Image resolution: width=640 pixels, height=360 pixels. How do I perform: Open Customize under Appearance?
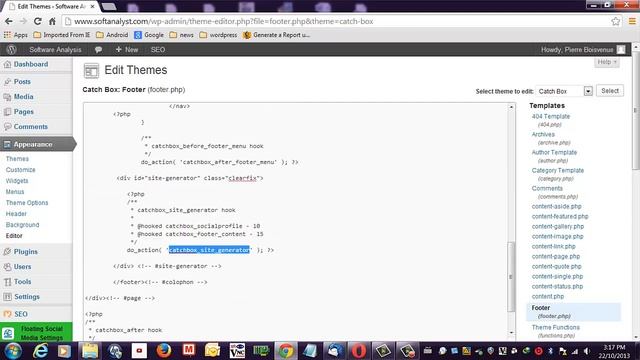click(20, 170)
